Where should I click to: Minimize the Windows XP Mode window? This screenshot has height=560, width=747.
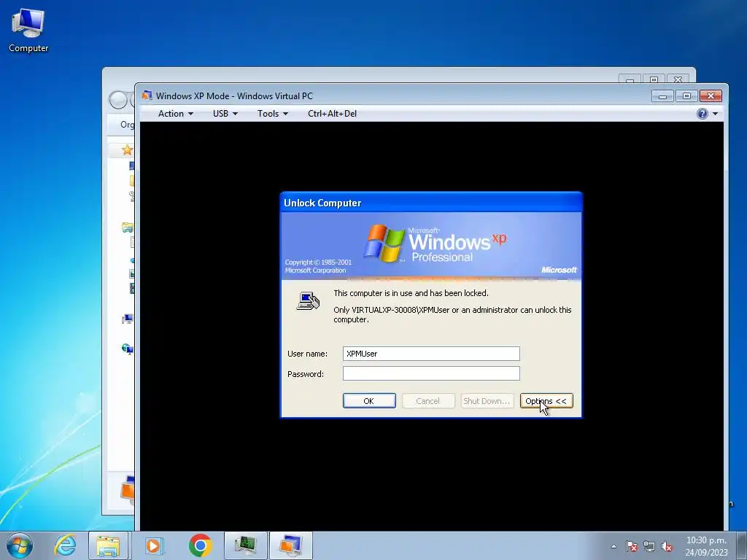tap(662, 96)
